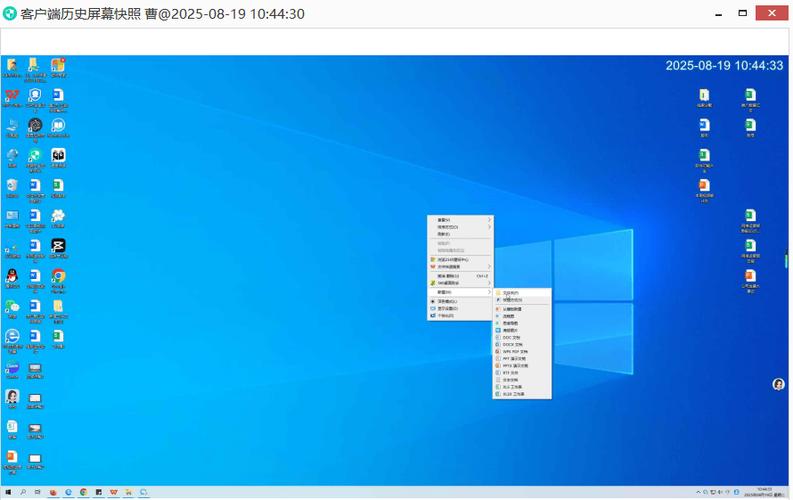Image resolution: width=793 pixels, height=500 pixels.
Task: Create a new 文件夹(F) from the submenu
Action: tap(522, 293)
